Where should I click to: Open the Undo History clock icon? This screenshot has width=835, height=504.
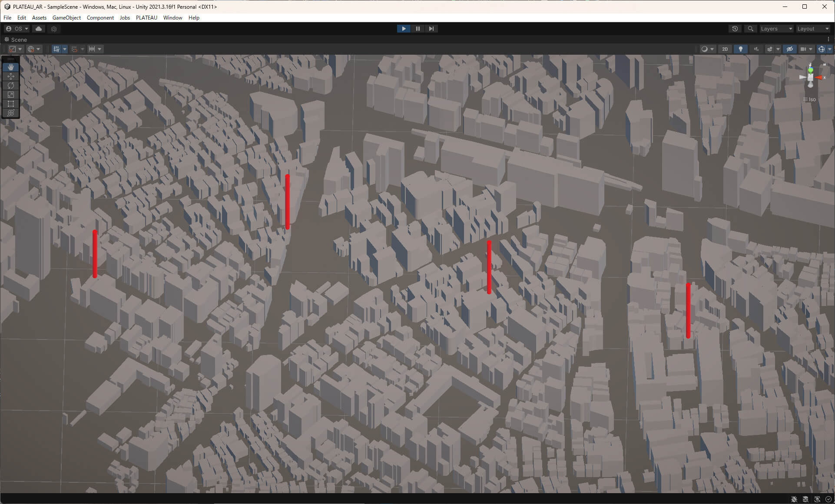coord(735,29)
